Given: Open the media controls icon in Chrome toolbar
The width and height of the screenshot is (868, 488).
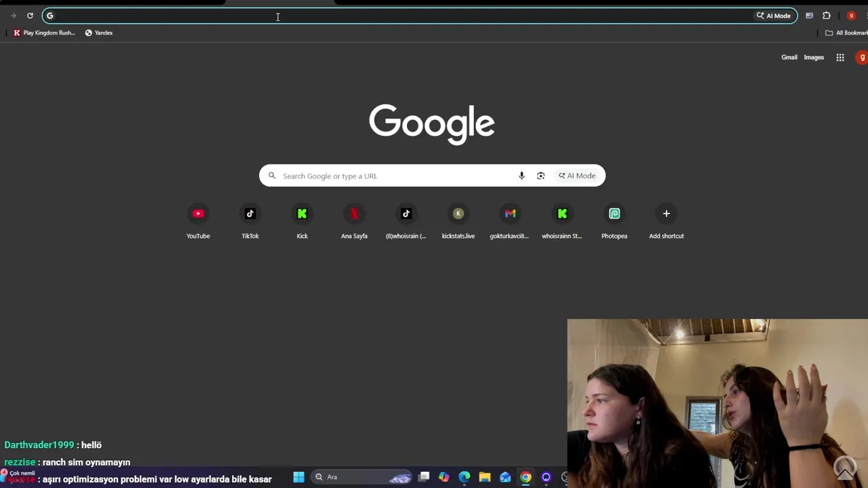Looking at the screenshot, I should (x=809, y=16).
